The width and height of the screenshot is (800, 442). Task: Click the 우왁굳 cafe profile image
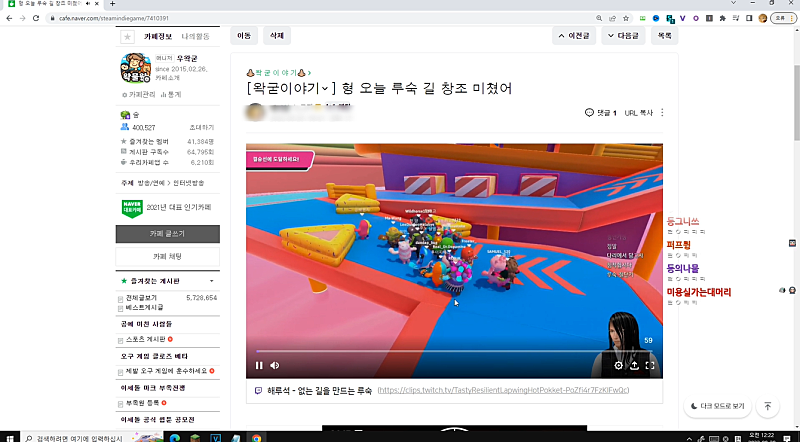click(x=135, y=67)
